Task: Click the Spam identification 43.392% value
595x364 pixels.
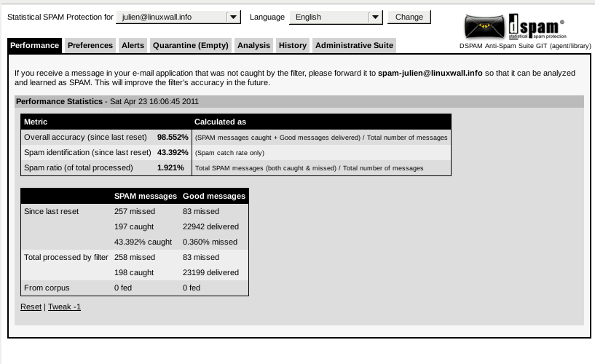Action: pos(173,152)
